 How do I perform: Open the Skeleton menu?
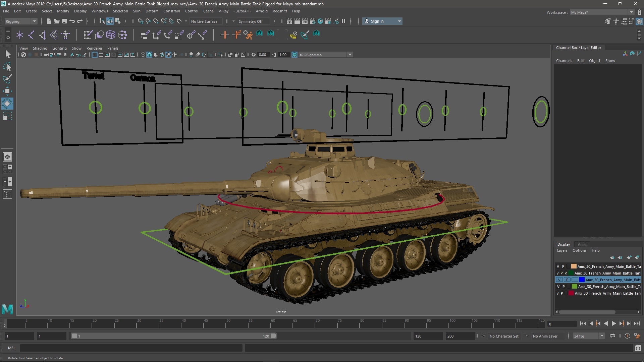tap(120, 11)
